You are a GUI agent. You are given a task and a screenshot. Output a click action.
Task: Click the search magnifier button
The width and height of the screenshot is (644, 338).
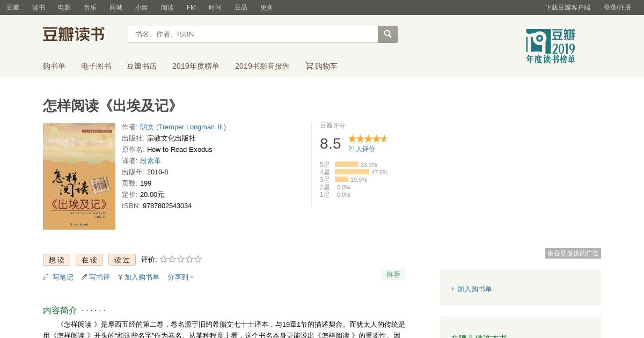click(387, 34)
